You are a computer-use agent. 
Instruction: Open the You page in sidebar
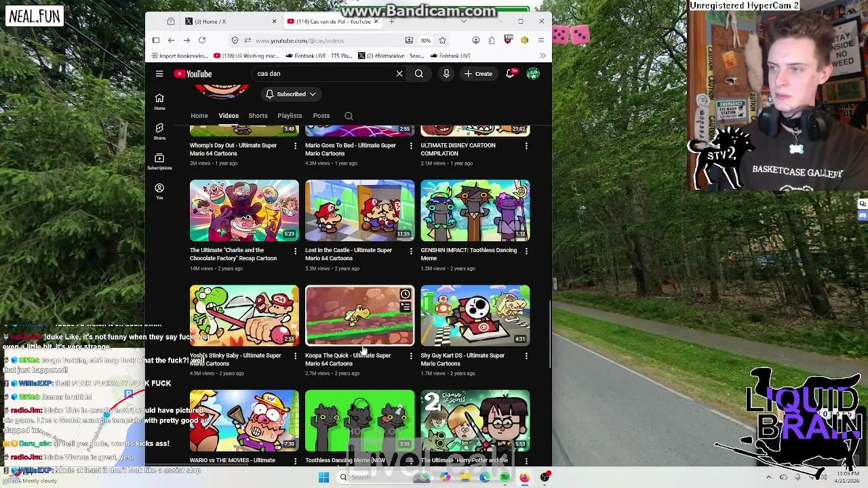[159, 192]
